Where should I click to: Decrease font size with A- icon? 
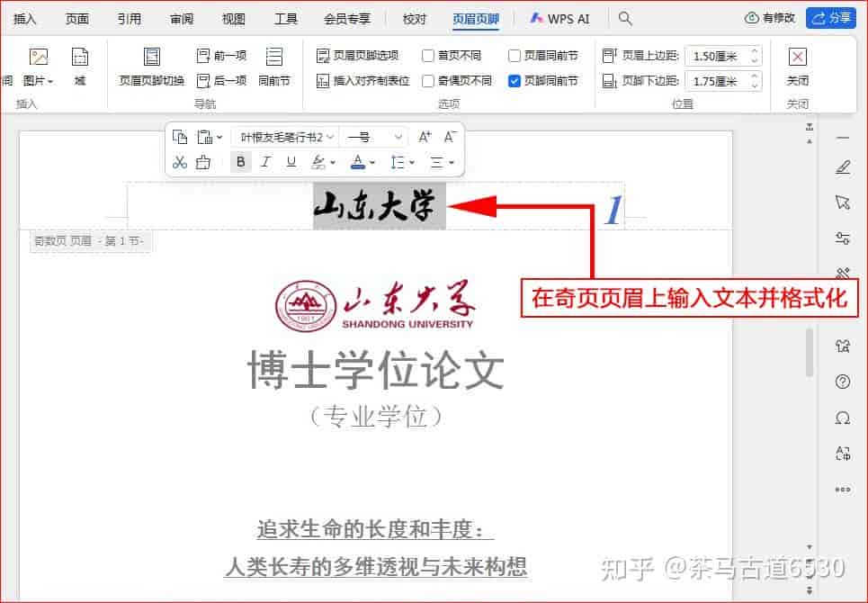(x=450, y=137)
